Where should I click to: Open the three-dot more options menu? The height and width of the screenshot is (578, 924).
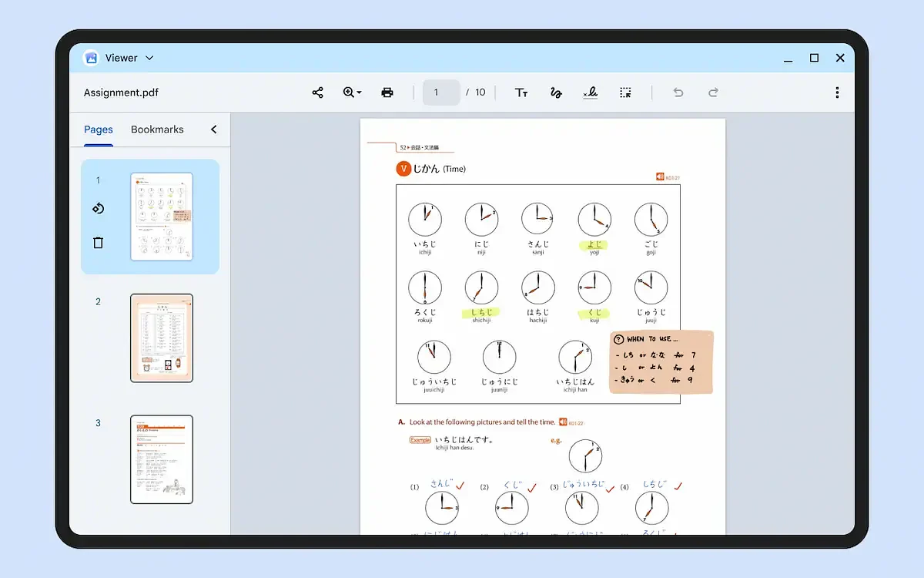[x=837, y=92]
